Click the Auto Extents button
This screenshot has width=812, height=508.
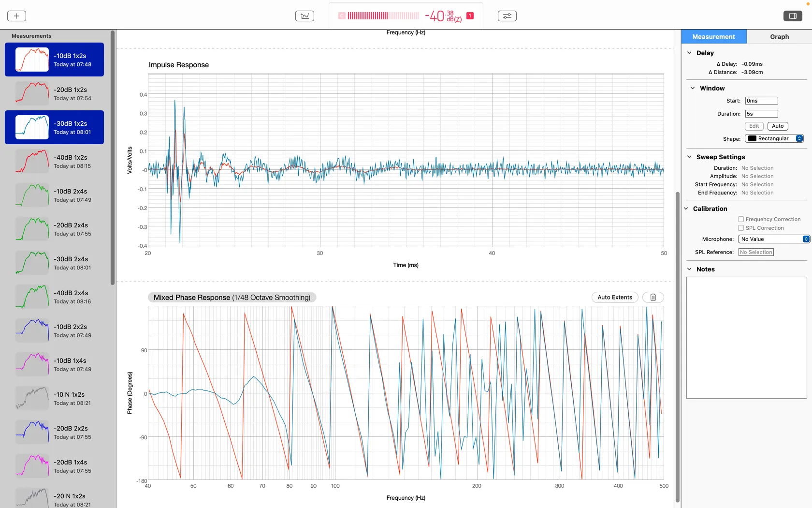pyautogui.click(x=615, y=298)
